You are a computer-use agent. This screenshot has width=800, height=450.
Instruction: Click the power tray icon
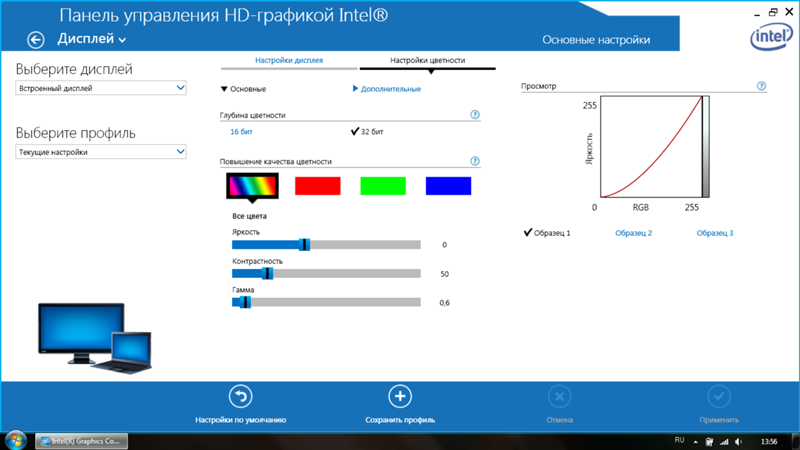point(709,442)
